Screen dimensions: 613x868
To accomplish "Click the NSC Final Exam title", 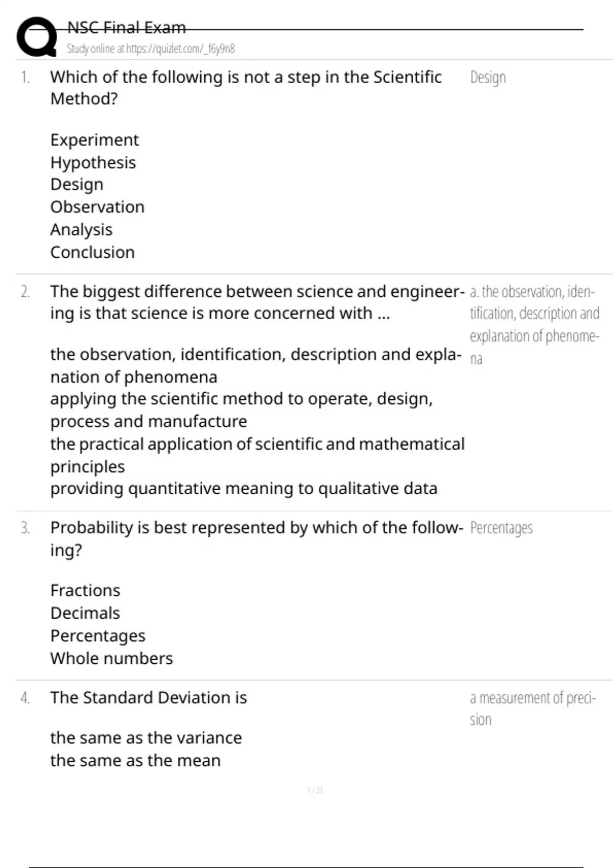I will pyautogui.click(x=126, y=28).
